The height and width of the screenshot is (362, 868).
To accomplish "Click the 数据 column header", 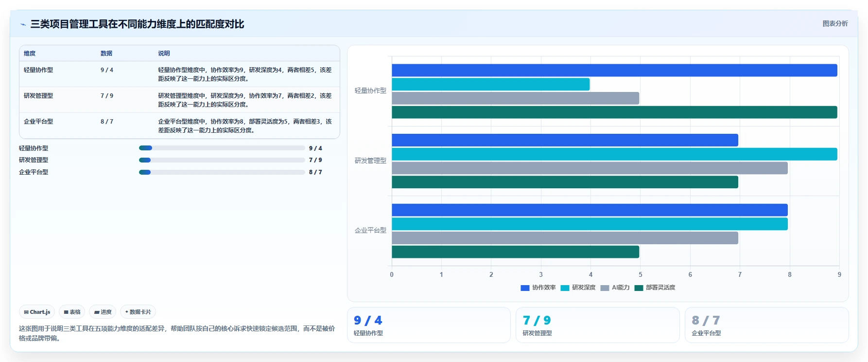I will (x=106, y=54).
